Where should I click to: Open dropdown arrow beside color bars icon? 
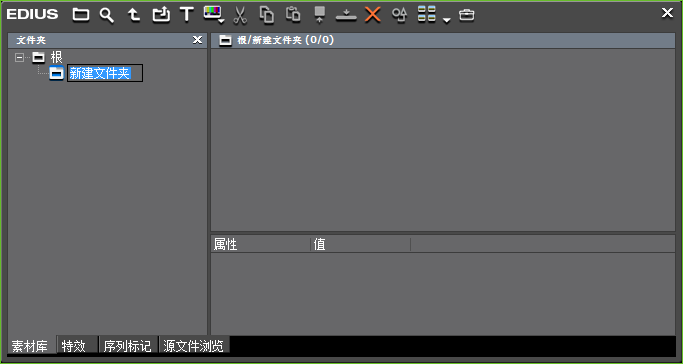(222, 20)
